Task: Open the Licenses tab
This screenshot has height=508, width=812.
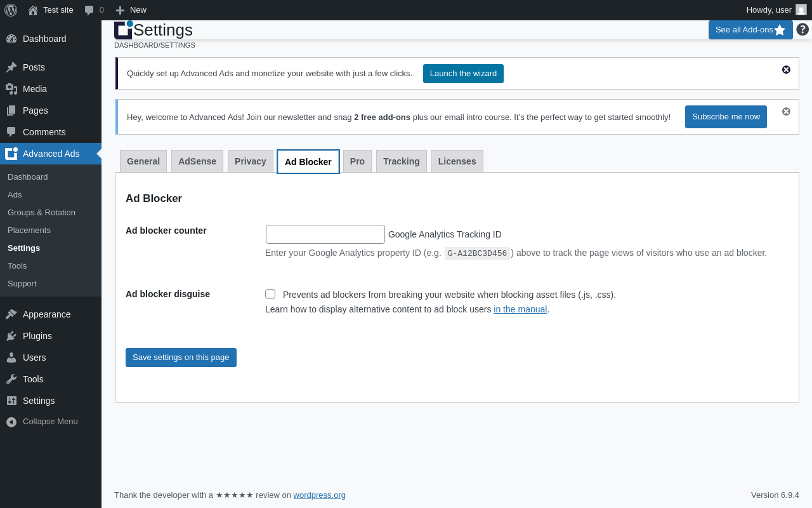Action: click(x=457, y=161)
